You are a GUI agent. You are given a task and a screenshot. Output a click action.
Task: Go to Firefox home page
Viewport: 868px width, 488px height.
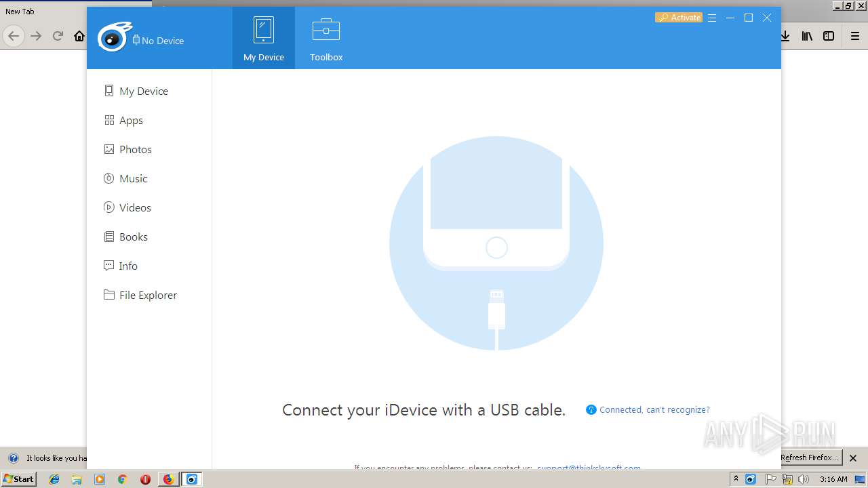pyautogui.click(x=79, y=36)
